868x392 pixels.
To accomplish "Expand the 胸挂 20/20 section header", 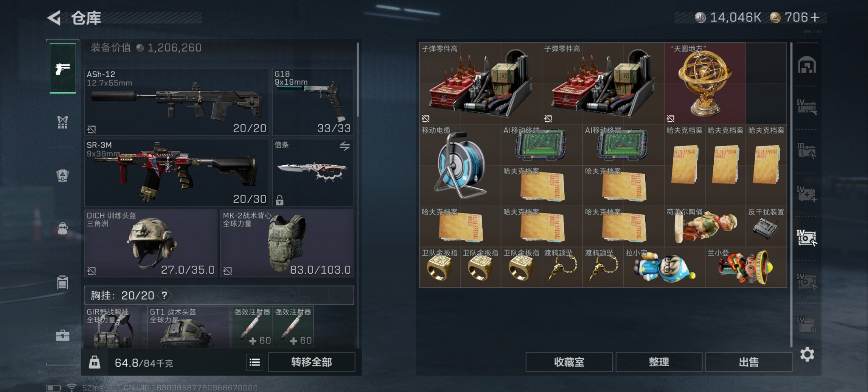I will 219,295.
